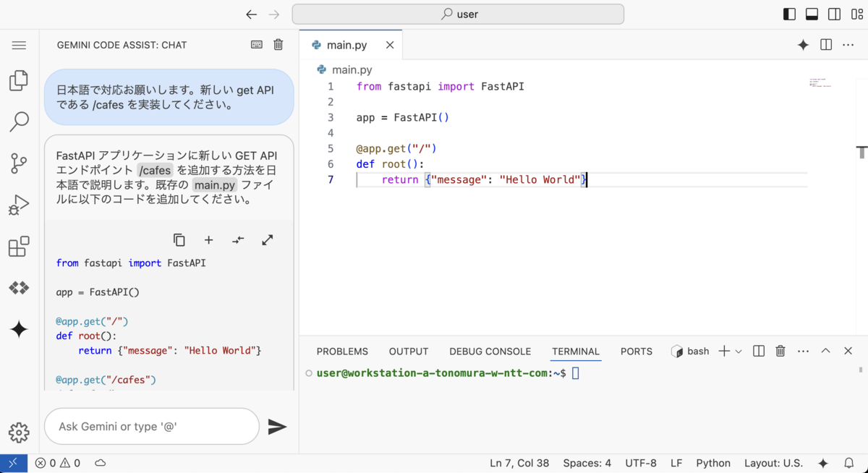The height and width of the screenshot is (473, 868).
Task: Click the cloud icon in status bar
Action: click(101, 463)
